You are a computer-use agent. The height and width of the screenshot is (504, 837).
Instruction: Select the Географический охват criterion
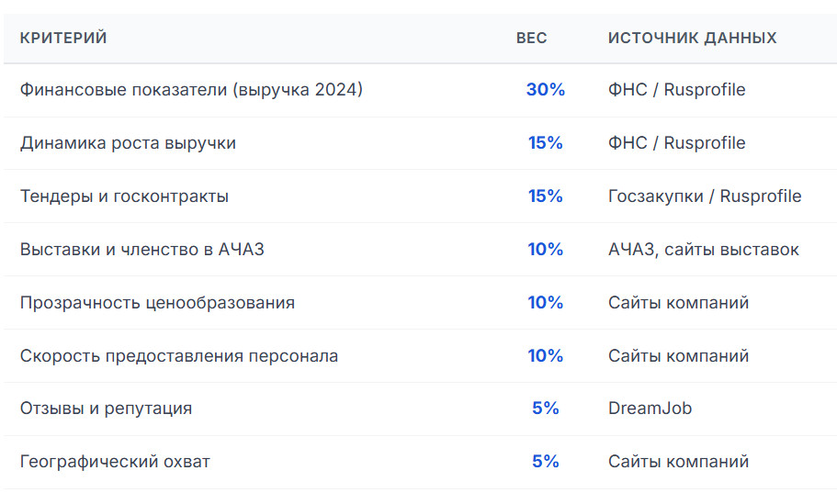[x=115, y=462]
